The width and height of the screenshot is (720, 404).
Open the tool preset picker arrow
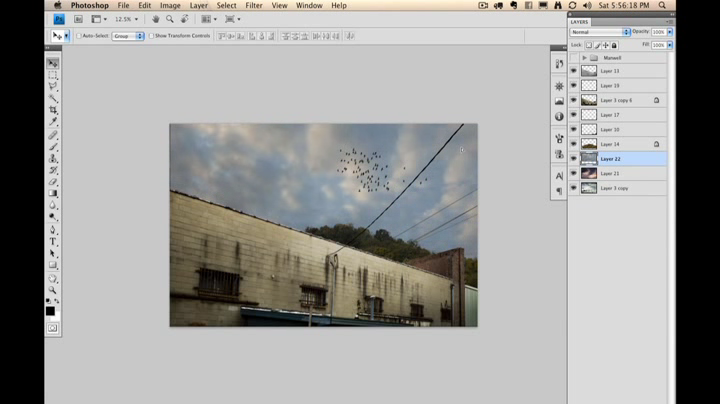67,36
